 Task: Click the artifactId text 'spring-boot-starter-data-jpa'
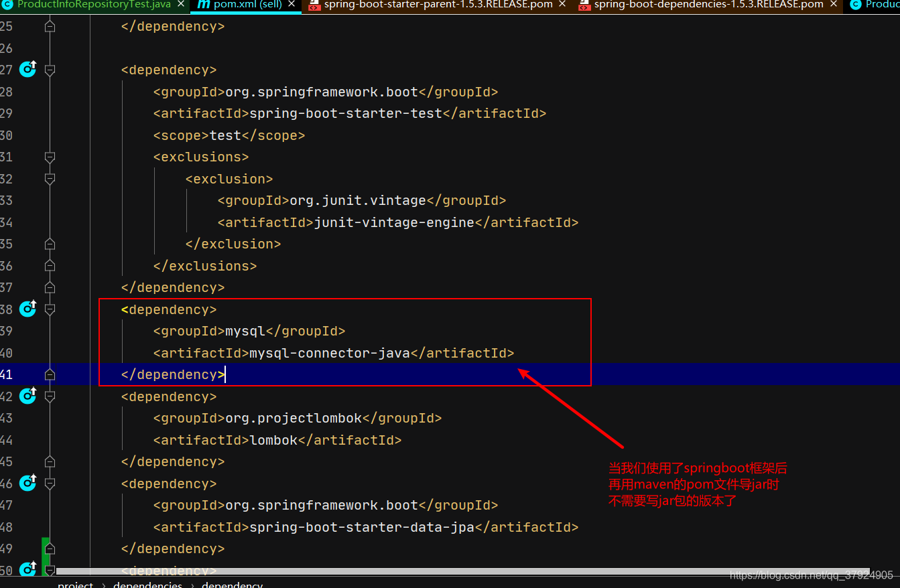[362, 527]
